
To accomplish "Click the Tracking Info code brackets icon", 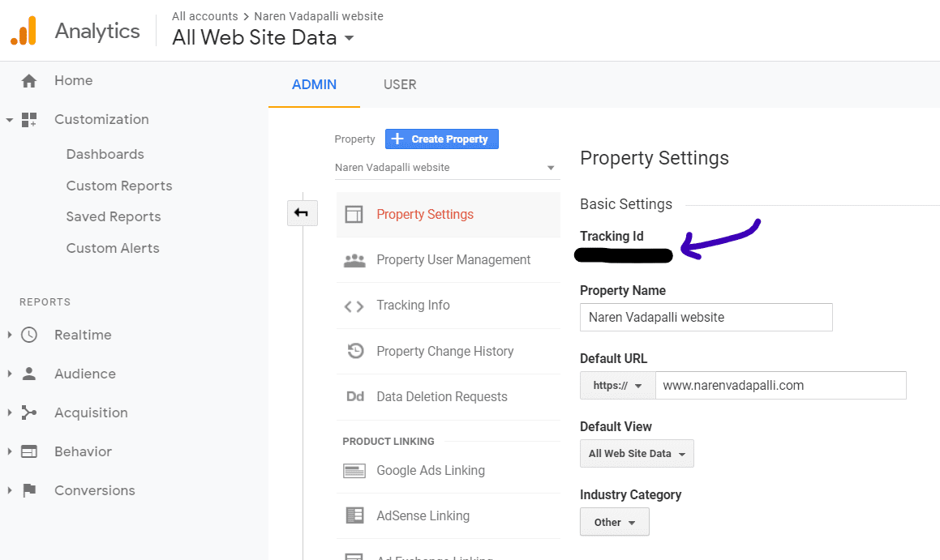I will (354, 306).
